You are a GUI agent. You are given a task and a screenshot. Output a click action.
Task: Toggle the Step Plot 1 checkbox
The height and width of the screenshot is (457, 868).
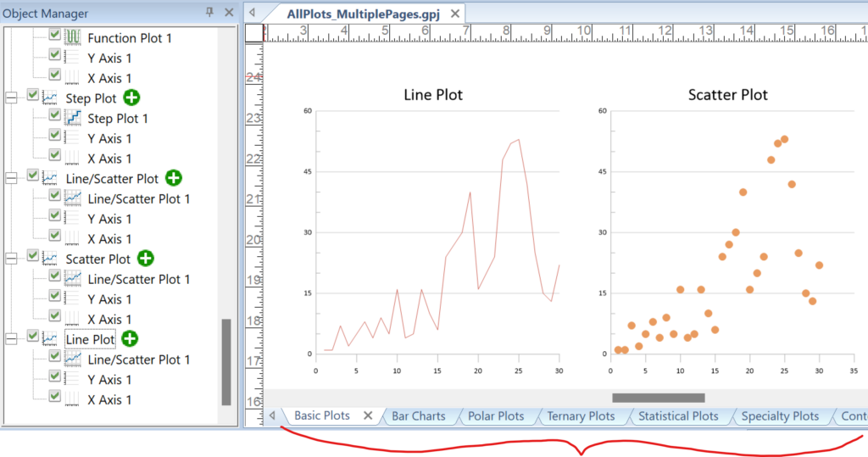[x=55, y=117]
